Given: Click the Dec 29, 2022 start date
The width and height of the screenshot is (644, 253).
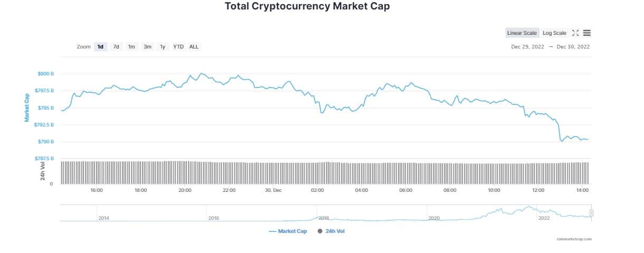Looking at the screenshot, I should [528, 46].
